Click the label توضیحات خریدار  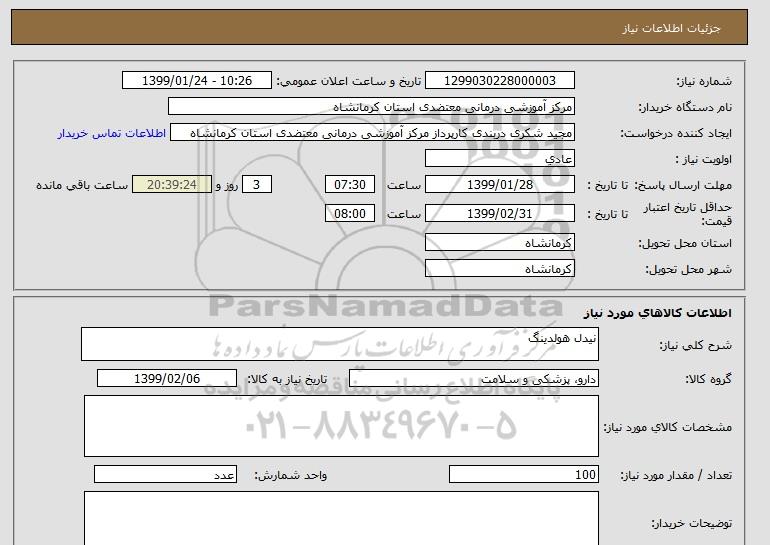[x=691, y=523]
